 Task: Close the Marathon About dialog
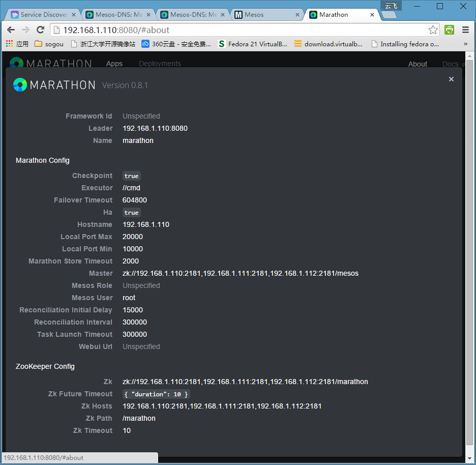(451, 79)
